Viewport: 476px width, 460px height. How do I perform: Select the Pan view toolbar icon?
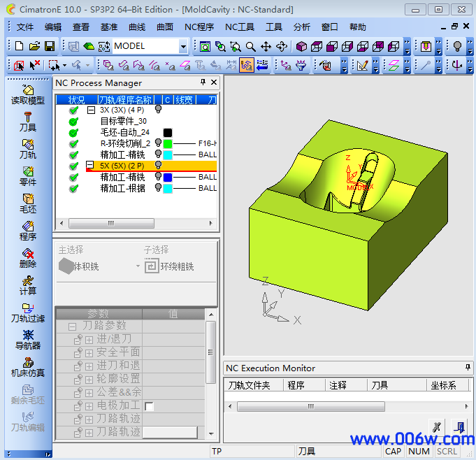[x=266, y=46]
